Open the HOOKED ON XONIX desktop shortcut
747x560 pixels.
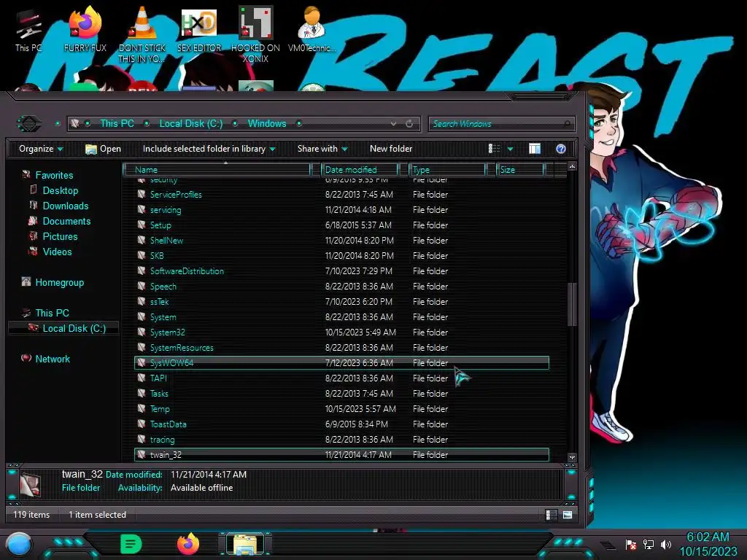click(x=255, y=34)
